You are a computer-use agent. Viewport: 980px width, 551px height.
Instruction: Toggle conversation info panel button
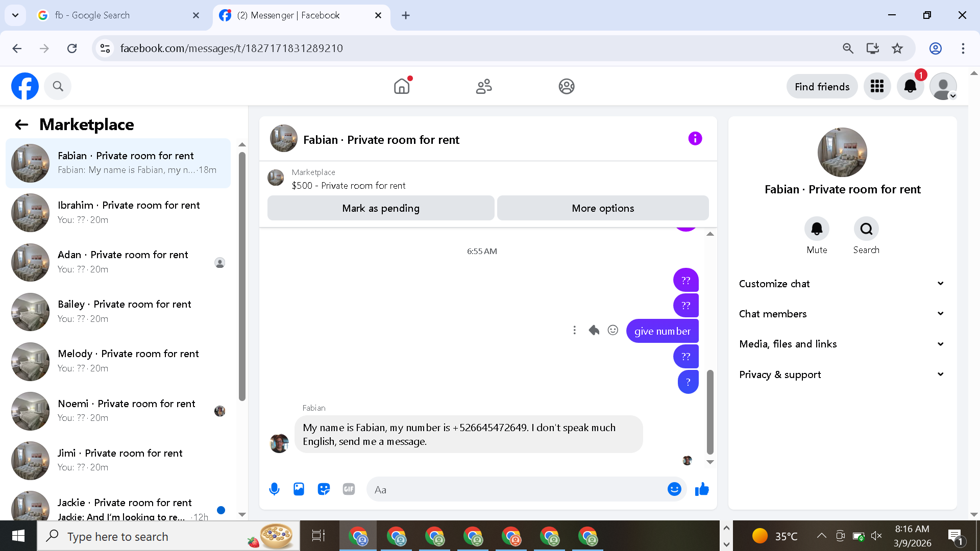pos(695,139)
